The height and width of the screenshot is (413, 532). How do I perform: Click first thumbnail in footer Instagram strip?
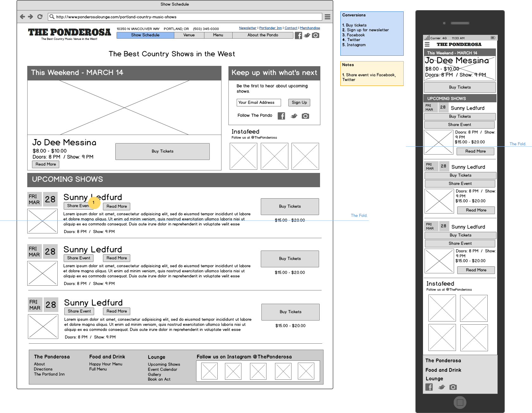click(209, 371)
